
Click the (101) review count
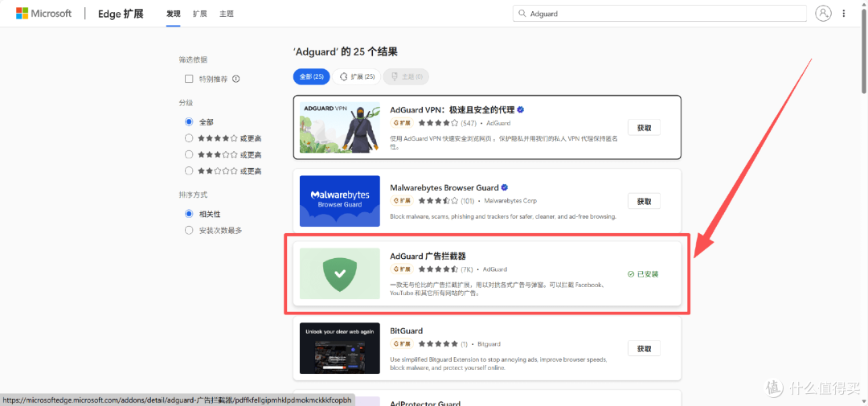(468, 200)
